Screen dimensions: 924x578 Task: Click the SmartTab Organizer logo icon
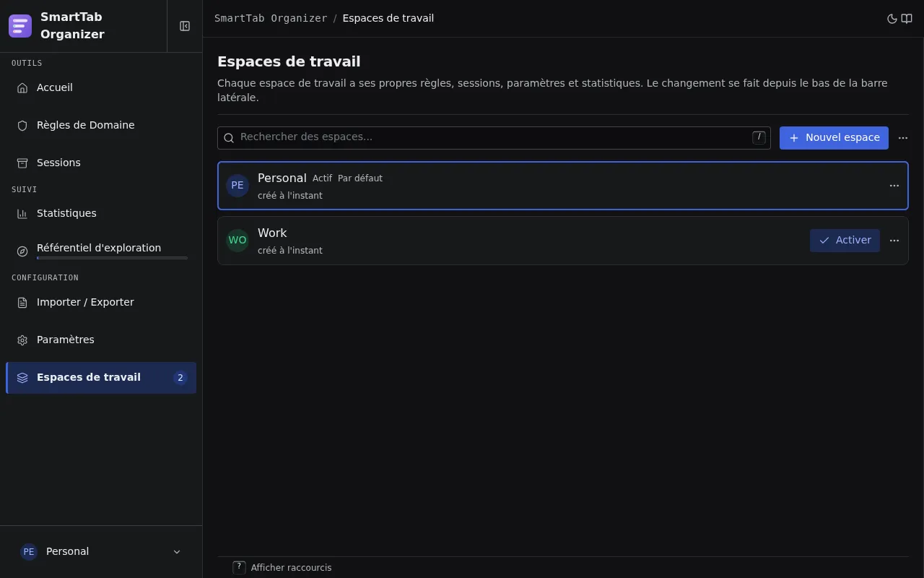coord(20,26)
